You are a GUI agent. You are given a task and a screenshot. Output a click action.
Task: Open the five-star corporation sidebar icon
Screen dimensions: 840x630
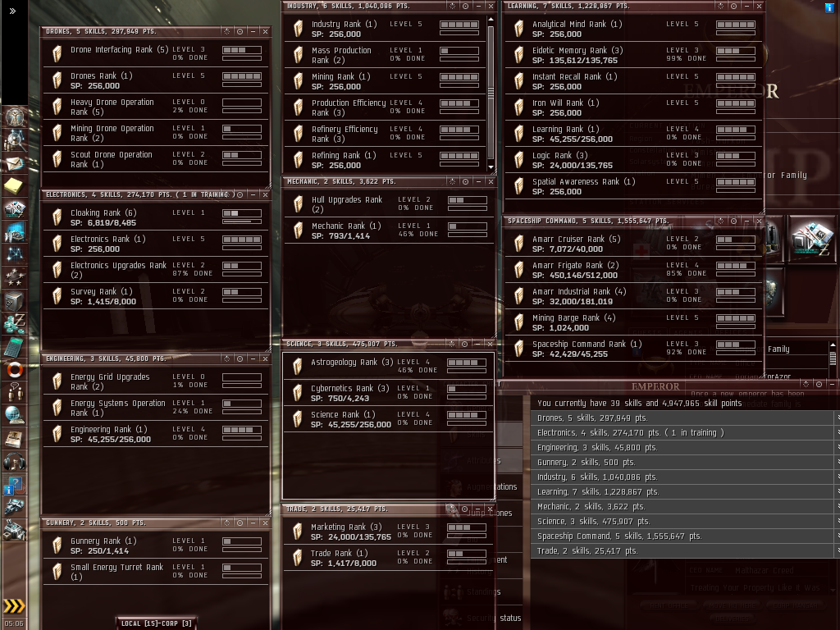point(14,277)
